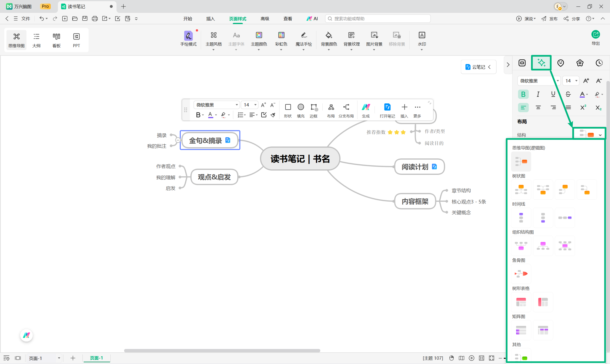The image size is (610, 364).
Task: Open the AI sparkle panel tab
Action: click(541, 63)
